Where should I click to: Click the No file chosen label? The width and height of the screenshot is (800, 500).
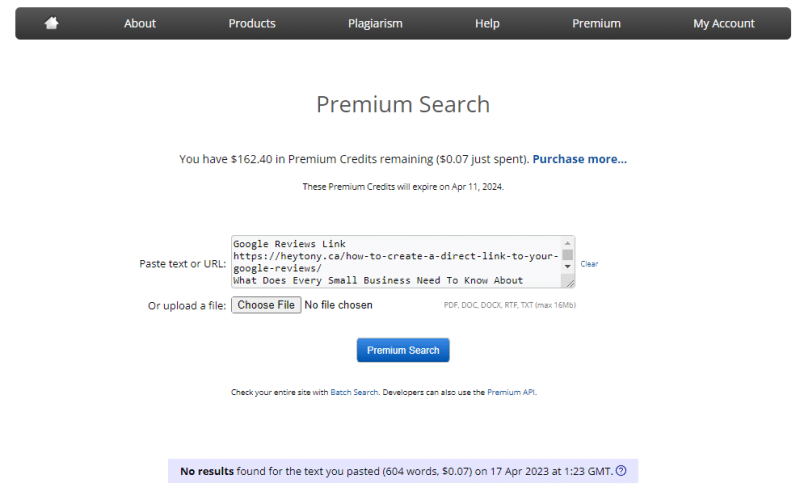(x=338, y=305)
